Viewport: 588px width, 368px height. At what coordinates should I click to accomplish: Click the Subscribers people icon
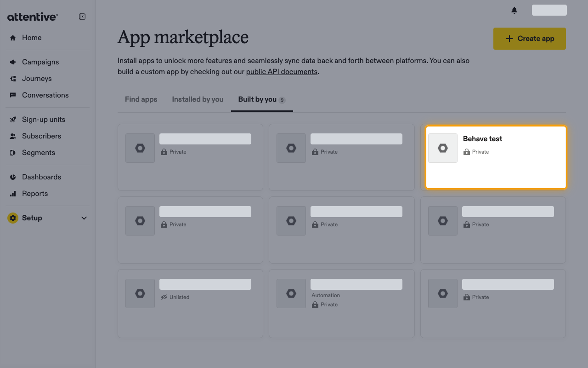coord(13,136)
